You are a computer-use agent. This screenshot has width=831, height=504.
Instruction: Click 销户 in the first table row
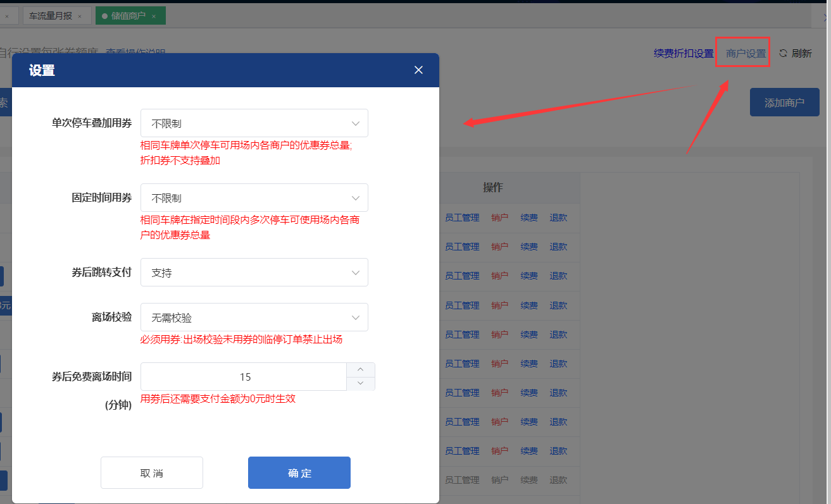[x=500, y=218]
